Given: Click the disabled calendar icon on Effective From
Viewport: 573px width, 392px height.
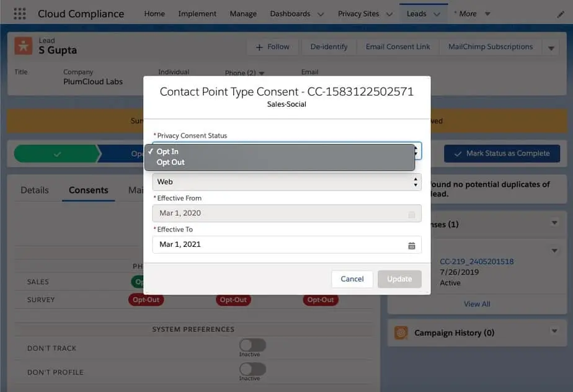Looking at the screenshot, I should 412,213.
